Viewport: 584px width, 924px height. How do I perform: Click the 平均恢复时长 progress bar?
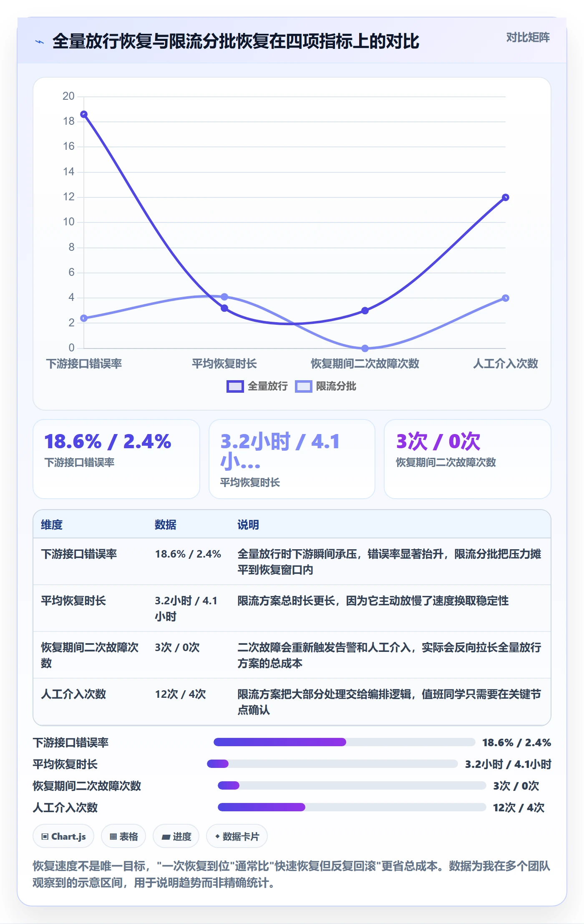[x=332, y=764]
